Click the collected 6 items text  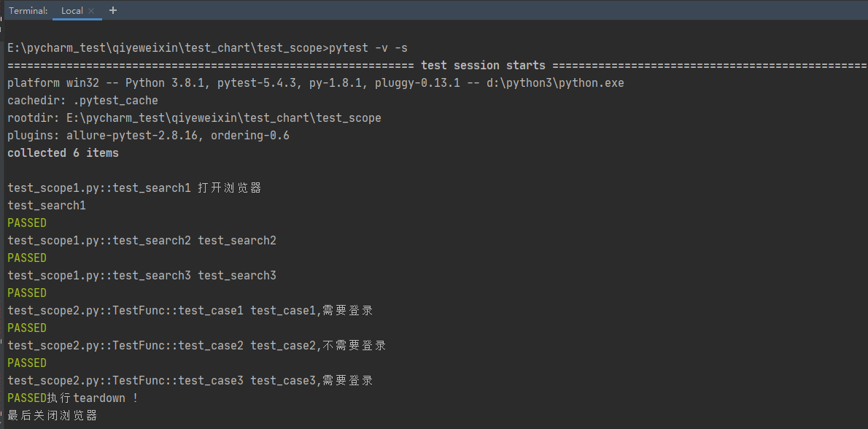(63, 153)
